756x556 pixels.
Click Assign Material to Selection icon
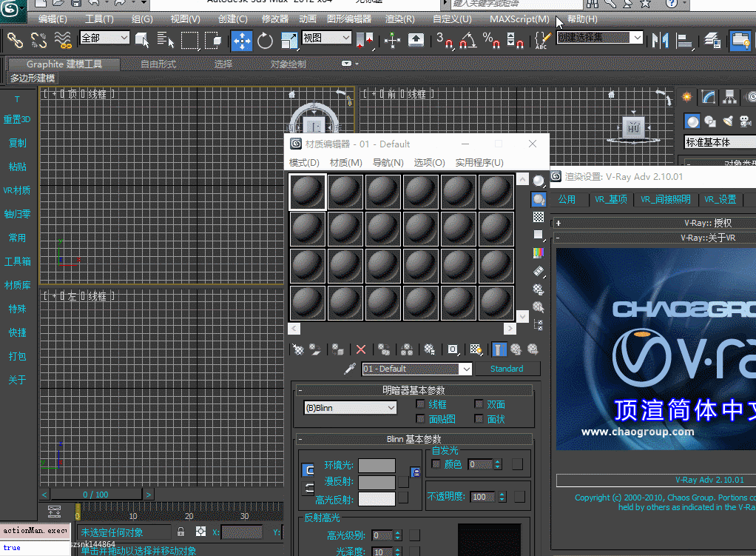(337, 349)
